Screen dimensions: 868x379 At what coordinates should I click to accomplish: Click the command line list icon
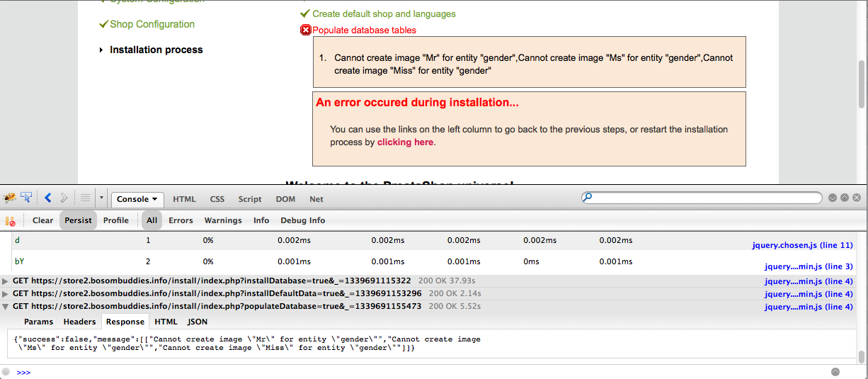point(6,372)
